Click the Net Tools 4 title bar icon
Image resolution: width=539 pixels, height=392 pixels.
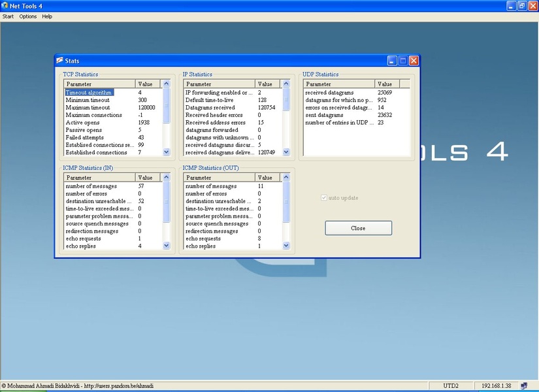click(x=5, y=5)
